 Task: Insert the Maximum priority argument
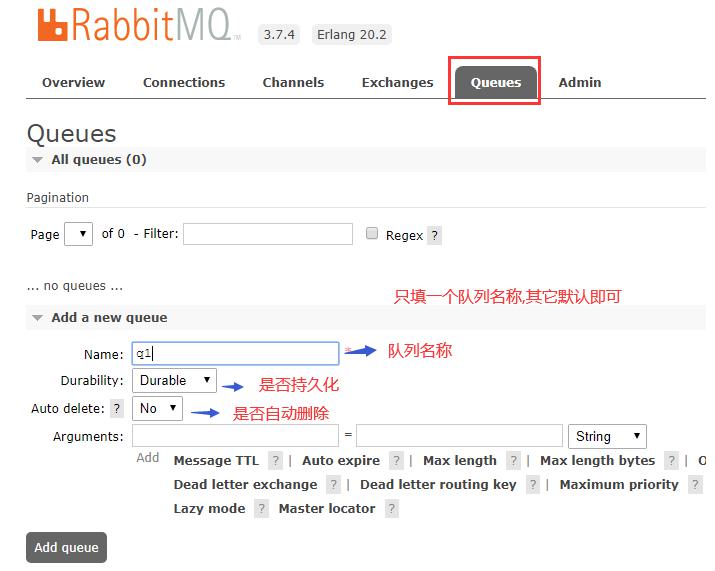click(x=619, y=484)
